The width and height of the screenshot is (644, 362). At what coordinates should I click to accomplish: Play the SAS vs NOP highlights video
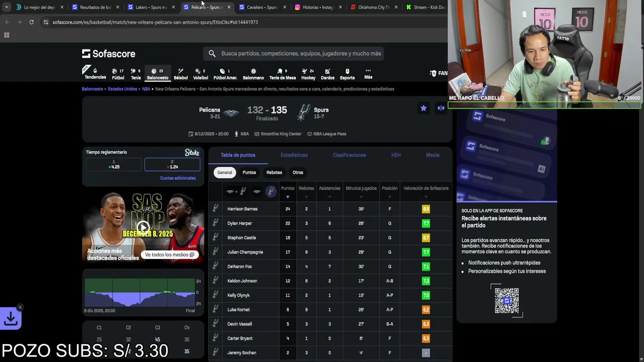pyautogui.click(x=143, y=227)
